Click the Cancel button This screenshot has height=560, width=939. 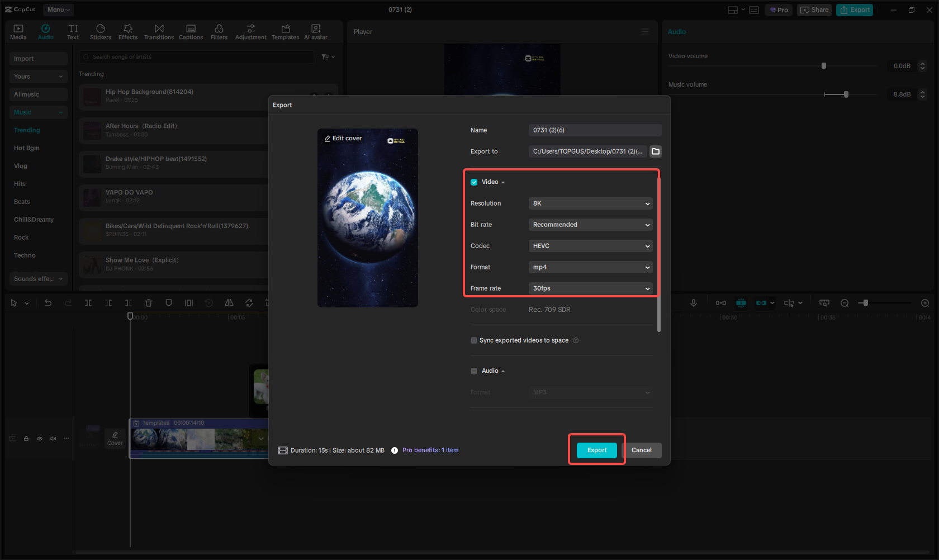click(641, 450)
